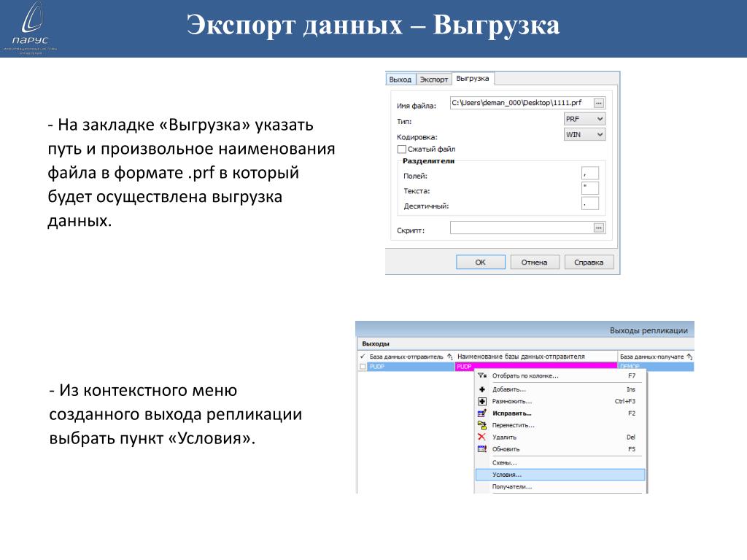
Task: Choose Условия in the context menu
Action: click(x=560, y=475)
